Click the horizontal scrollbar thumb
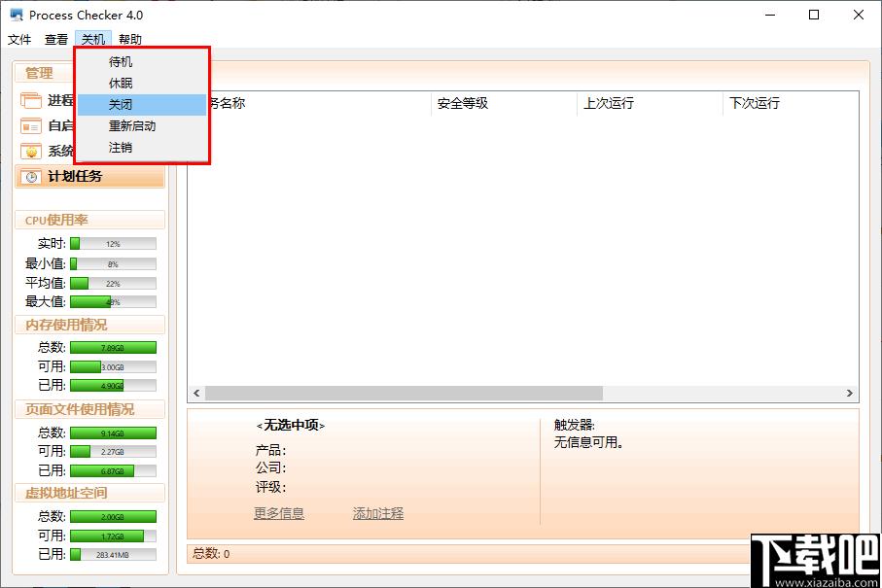 (x=404, y=393)
